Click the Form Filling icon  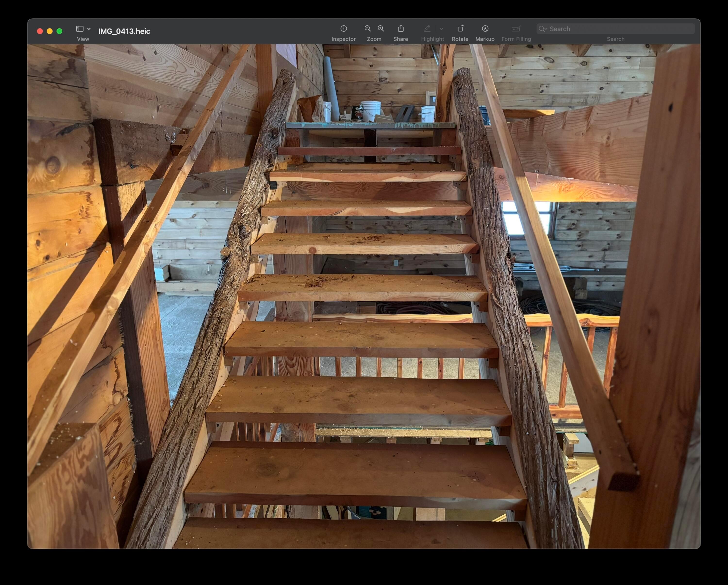[x=516, y=29]
